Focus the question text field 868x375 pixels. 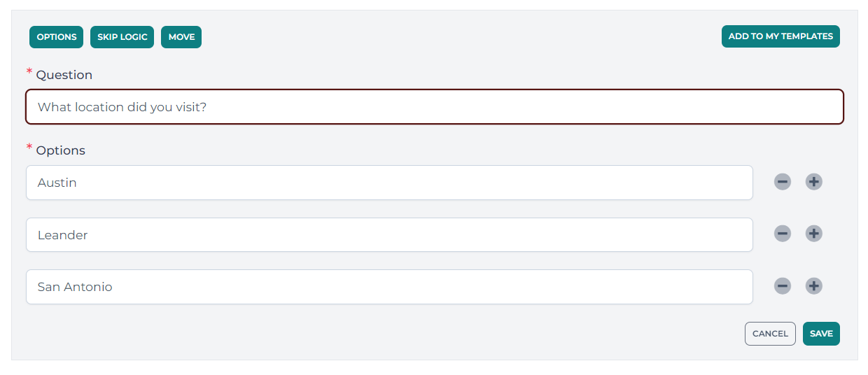435,107
